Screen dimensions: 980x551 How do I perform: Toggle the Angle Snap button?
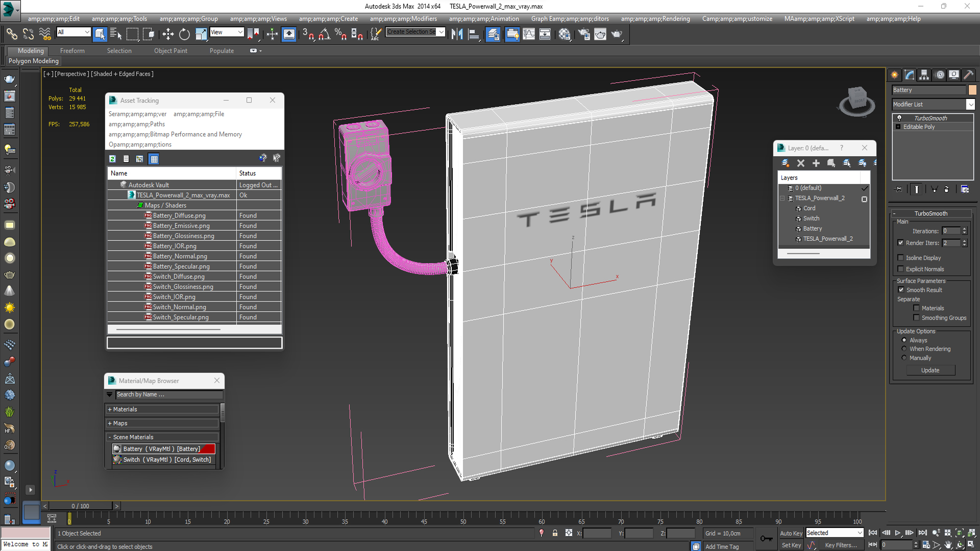coord(325,34)
